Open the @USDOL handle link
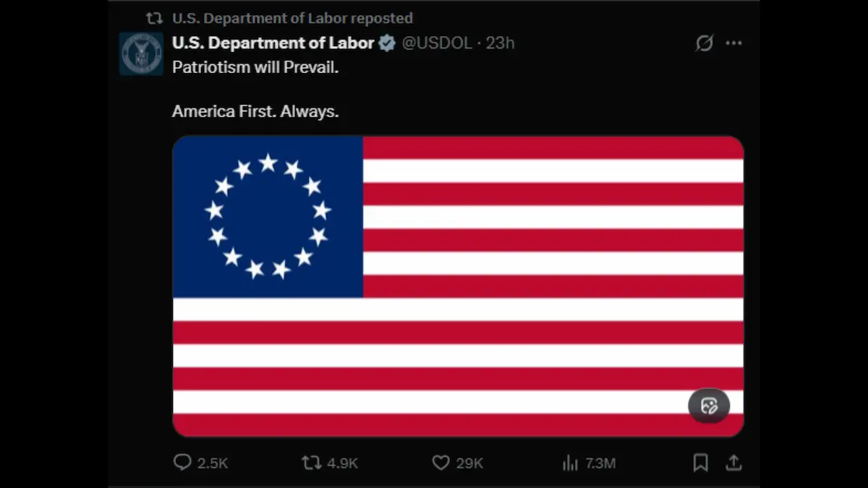This screenshot has height=488, width=868. [x=436, y=43]
